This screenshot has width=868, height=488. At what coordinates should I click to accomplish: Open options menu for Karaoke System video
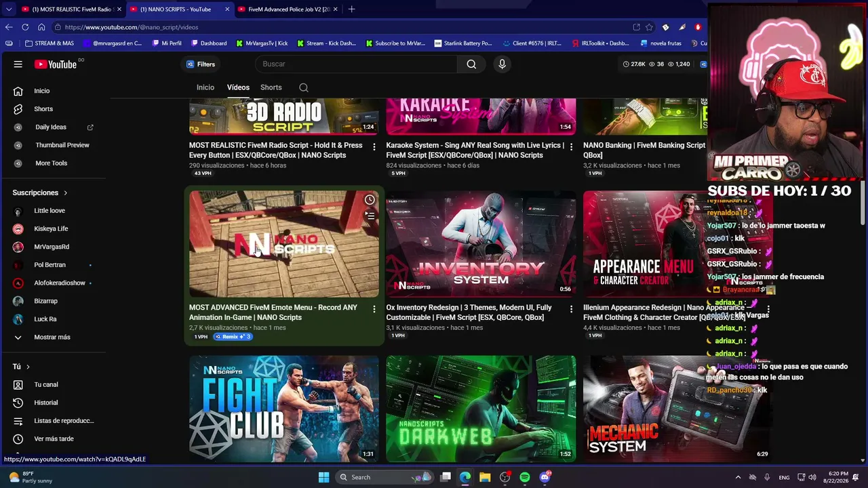(x=571, y=147)
